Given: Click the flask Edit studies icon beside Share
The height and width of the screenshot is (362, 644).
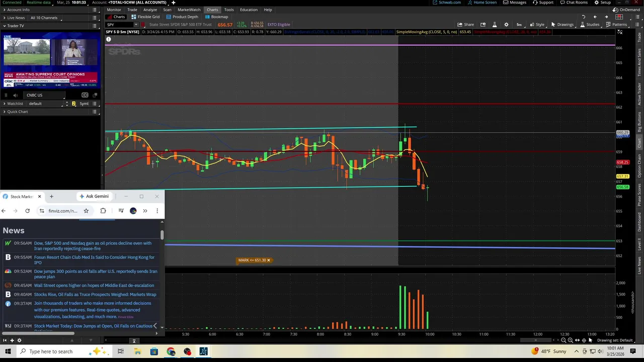Looking at the screenshot, I should tap(494, 25).
